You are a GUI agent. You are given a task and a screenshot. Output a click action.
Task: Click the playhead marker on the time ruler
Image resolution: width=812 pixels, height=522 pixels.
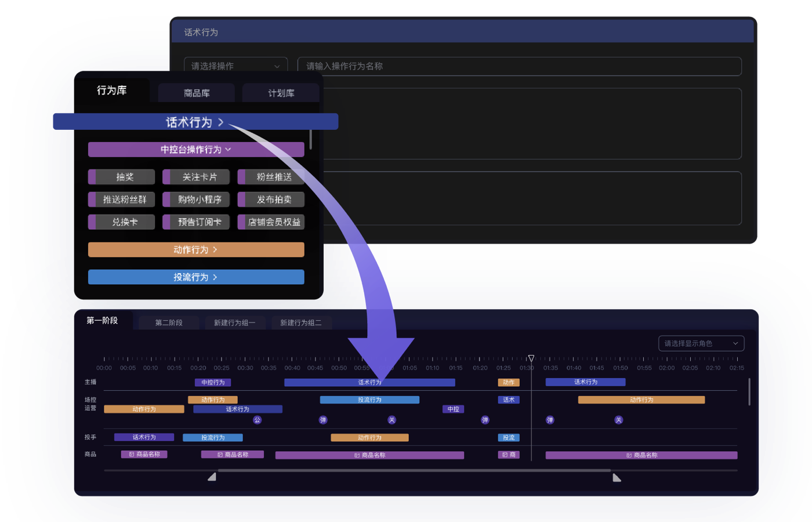click(x=531, y=358)
